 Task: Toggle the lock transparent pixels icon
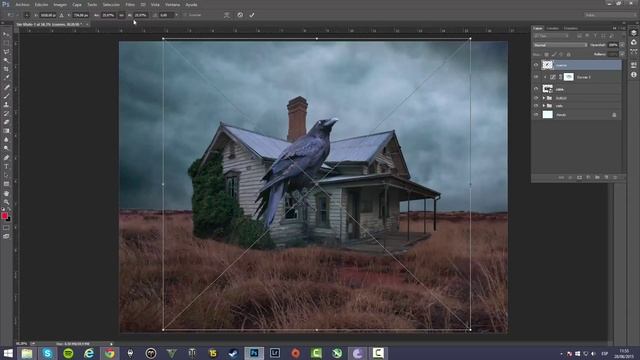(x=547, y=54)
